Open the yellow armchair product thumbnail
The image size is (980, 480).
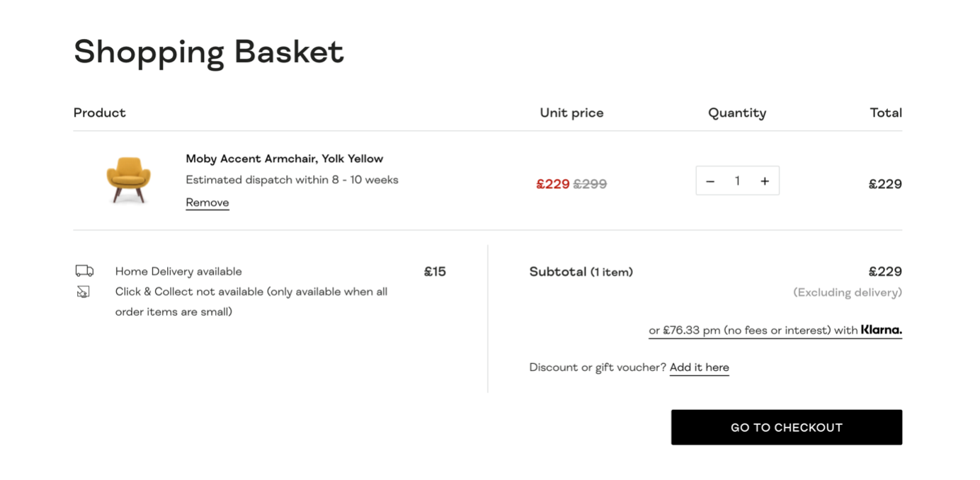coord(128,180)
